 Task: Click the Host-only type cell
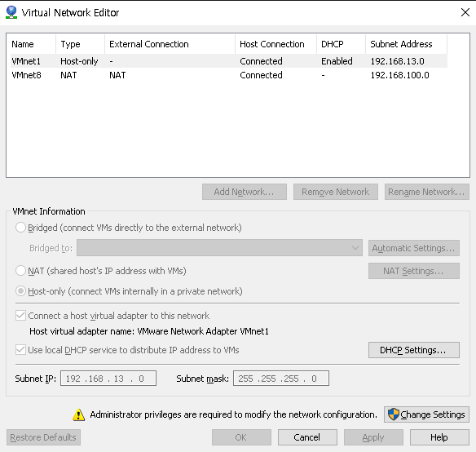(x=79, y=61)
